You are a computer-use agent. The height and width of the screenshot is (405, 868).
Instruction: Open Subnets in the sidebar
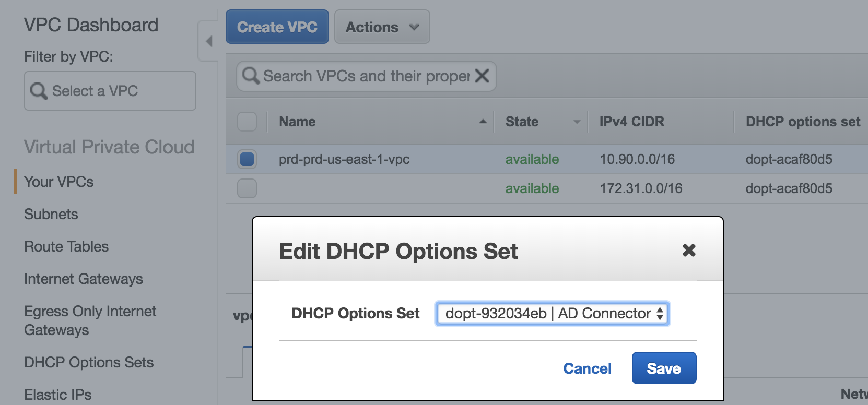click(51, 215)
